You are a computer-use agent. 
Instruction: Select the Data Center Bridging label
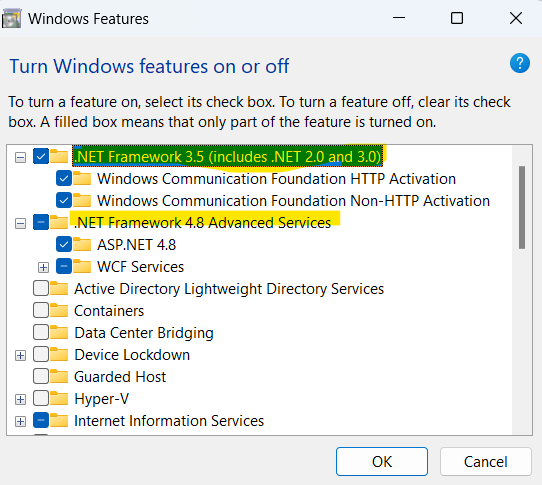(x=144, y=333)
